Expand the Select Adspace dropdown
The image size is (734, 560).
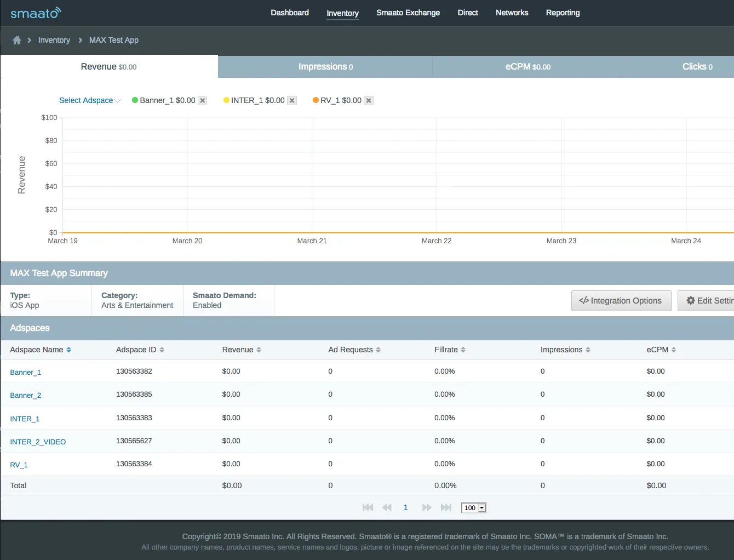click(89, 100)
